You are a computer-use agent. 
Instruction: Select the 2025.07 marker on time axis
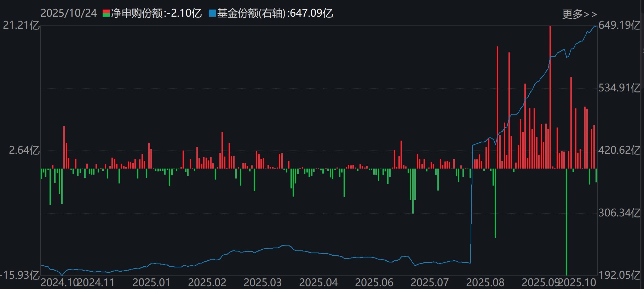click(x=430, y=282)
